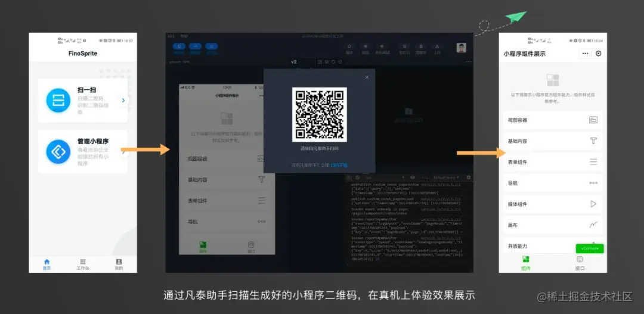
Task: Click the 真机调试 device debug icon in IDE
Action: 382,47
